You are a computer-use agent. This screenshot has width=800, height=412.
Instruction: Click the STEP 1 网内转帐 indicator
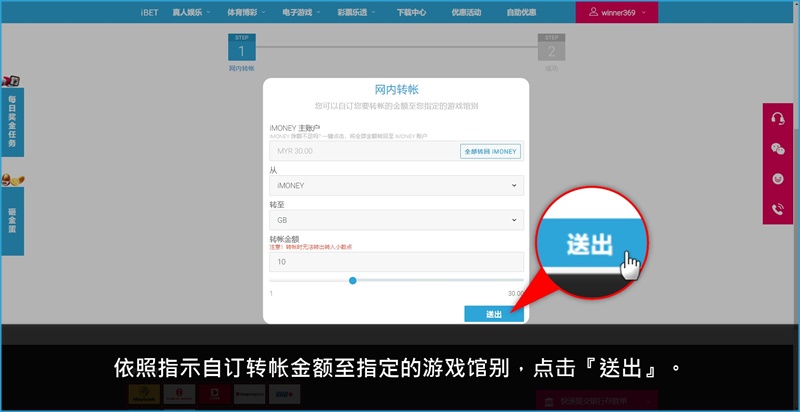242,53
